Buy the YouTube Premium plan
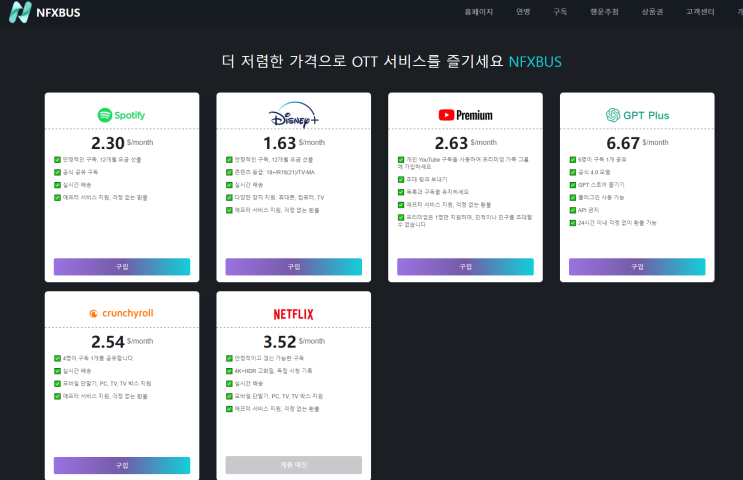 coord(465,267)
